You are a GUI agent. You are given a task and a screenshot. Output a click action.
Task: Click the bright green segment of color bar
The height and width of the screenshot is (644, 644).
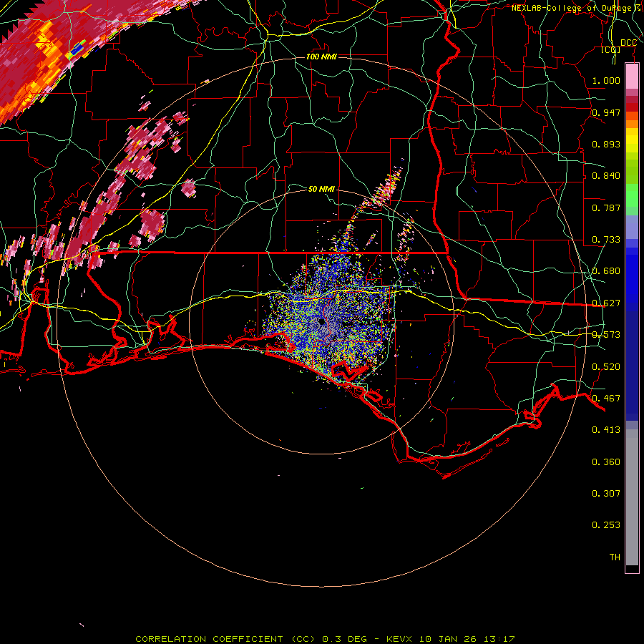[632, 196]
